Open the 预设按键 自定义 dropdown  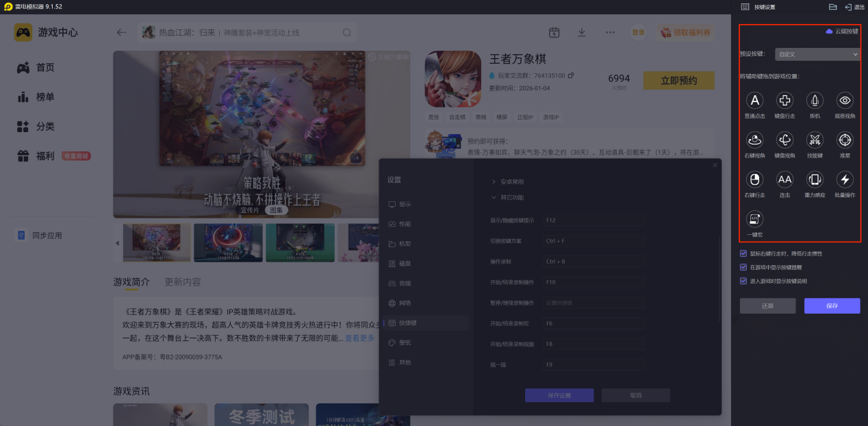tap(817, 53)
